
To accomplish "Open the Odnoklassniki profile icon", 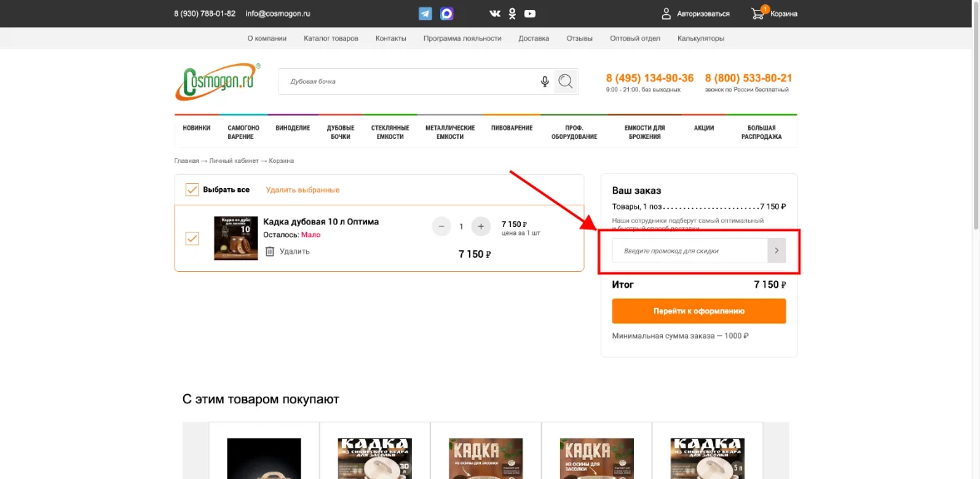I will [x=512, y=13].
